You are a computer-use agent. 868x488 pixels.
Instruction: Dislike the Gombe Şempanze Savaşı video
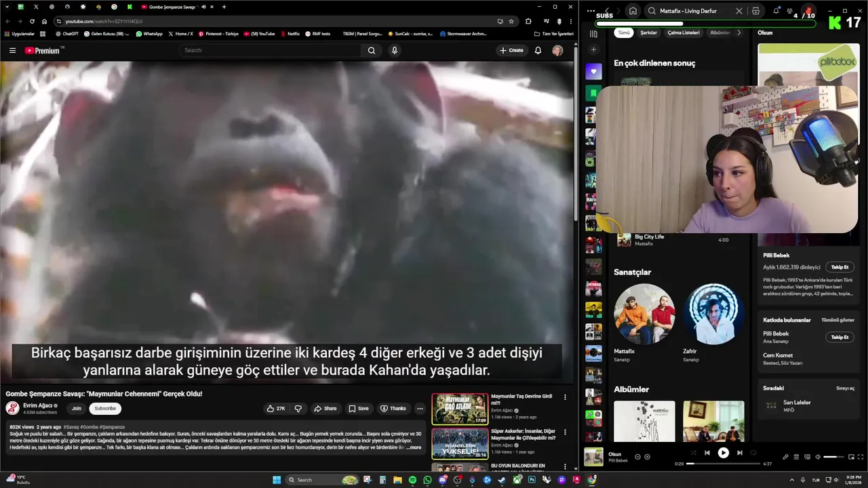[298, 409]
